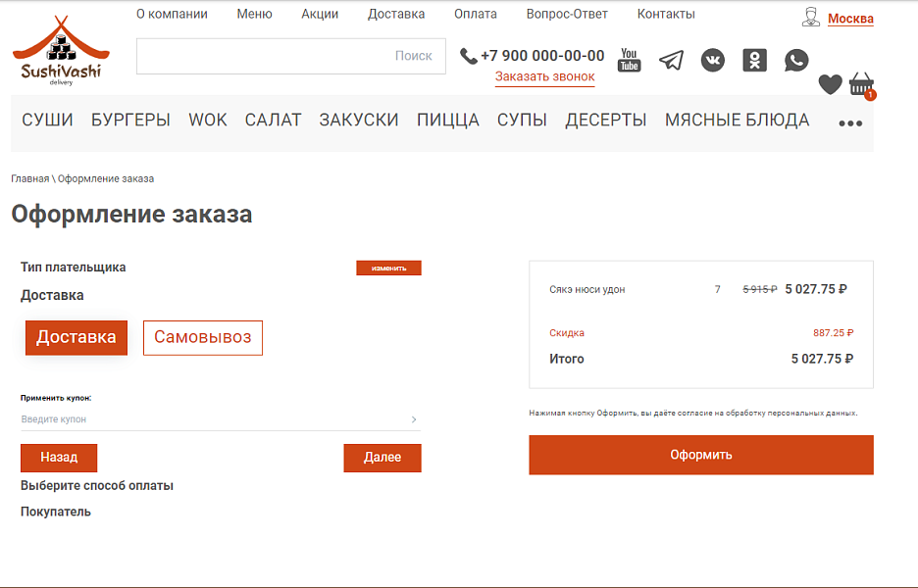Click the Заказать звонок link
918x588 pixels.
click(543, 74)
